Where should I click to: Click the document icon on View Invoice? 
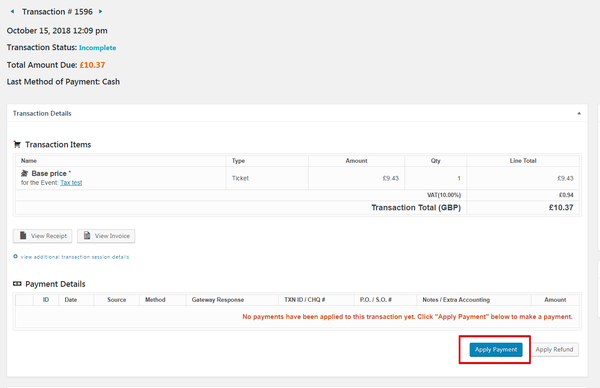tap(87, 235)
